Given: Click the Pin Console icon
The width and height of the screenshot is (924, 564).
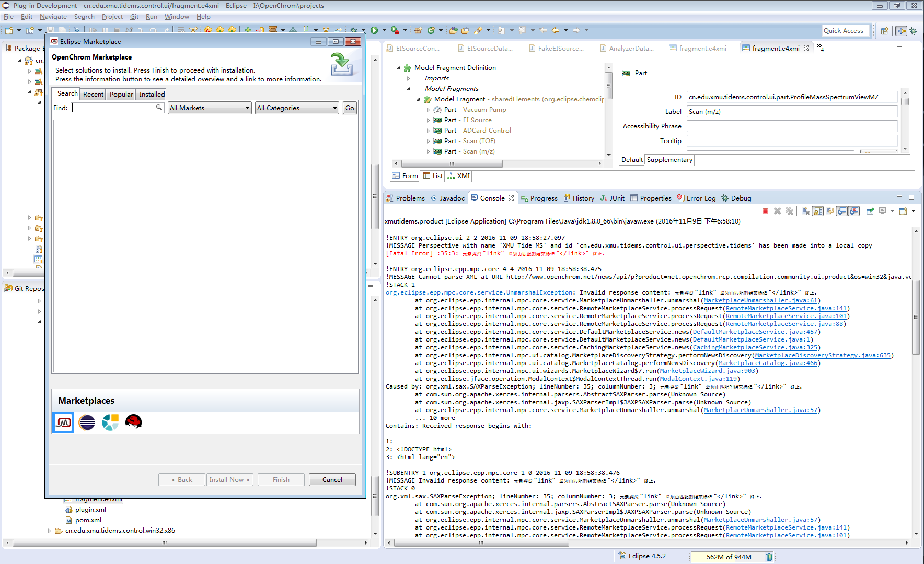Looking at the screenshot, I should click(x=870, y=211).
